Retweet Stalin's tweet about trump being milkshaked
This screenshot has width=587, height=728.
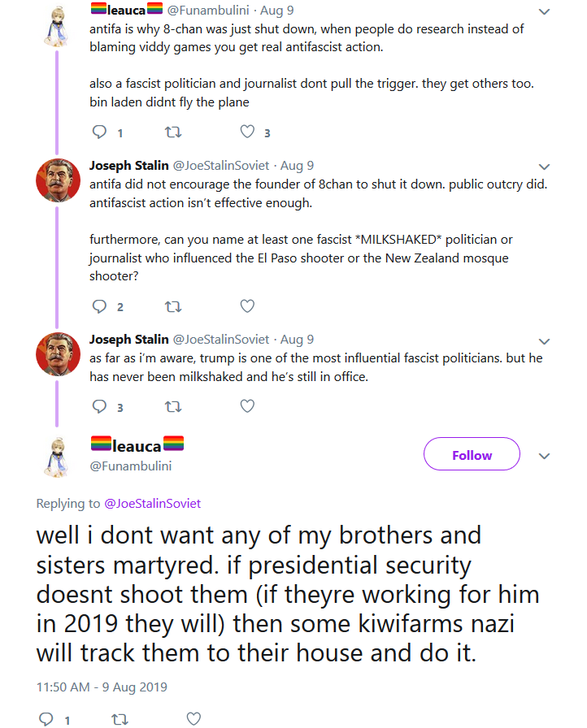173,407
